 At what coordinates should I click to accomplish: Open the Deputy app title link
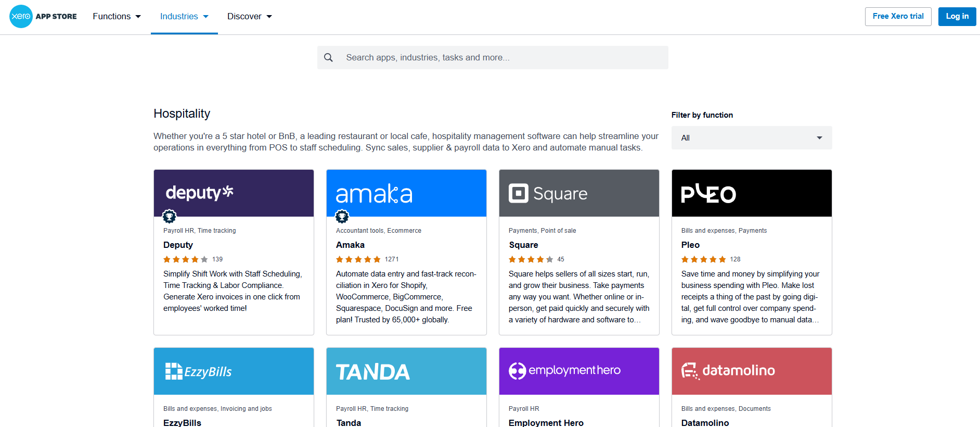[x=178, y=245]
